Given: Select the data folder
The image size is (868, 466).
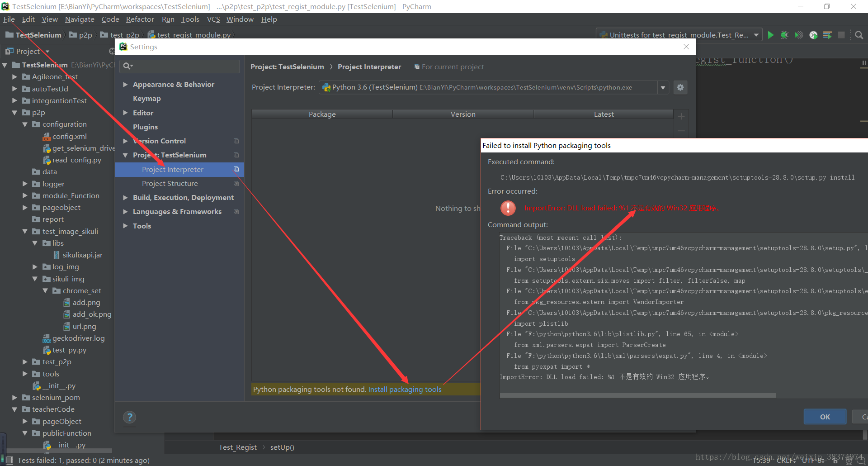Looking at the screenshot, I should [x=49, y=171].
